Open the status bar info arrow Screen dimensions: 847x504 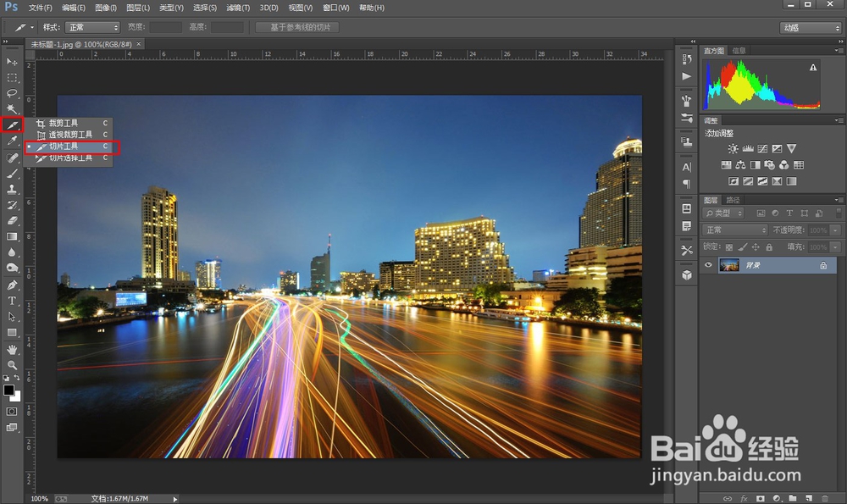click(x=174, y=499)
